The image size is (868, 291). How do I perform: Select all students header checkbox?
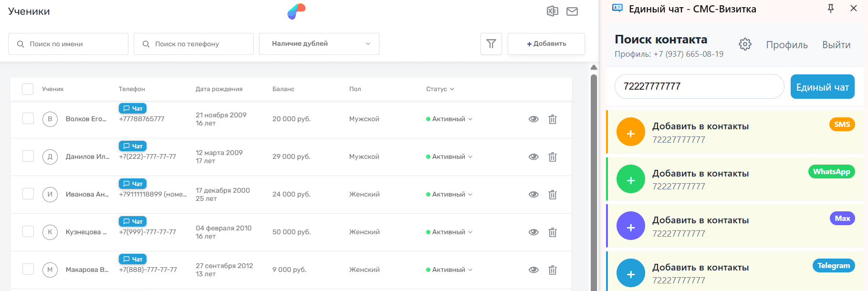click(28, 89)
